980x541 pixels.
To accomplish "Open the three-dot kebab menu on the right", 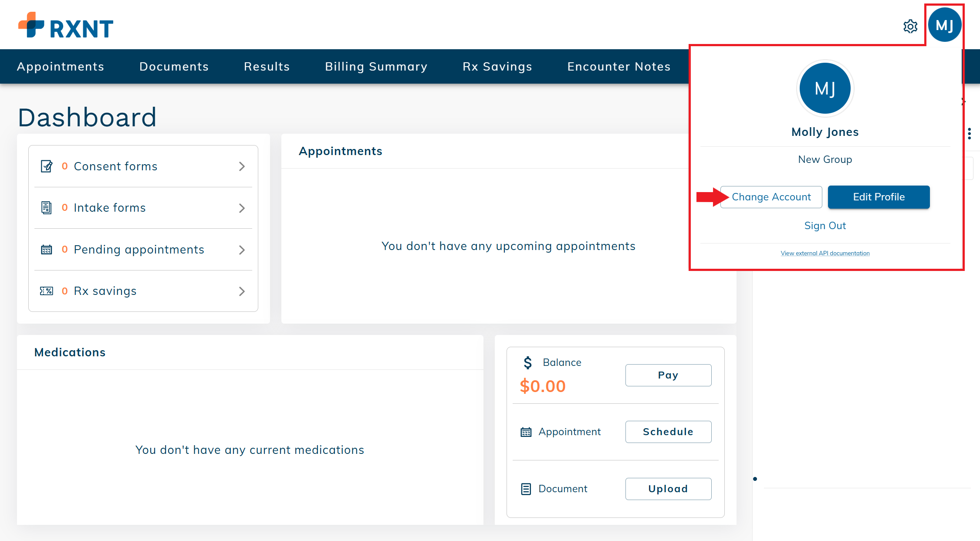I will coord(970,134).
